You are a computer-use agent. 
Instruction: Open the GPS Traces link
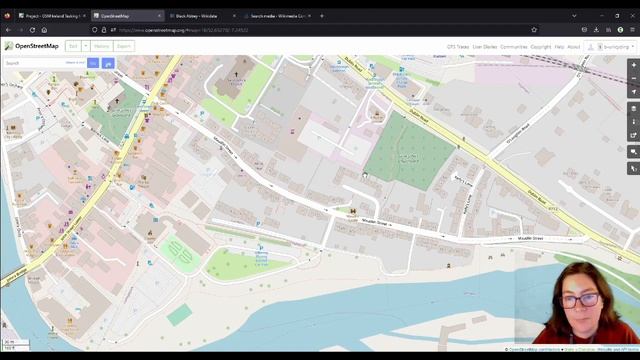tap(458, 47)
